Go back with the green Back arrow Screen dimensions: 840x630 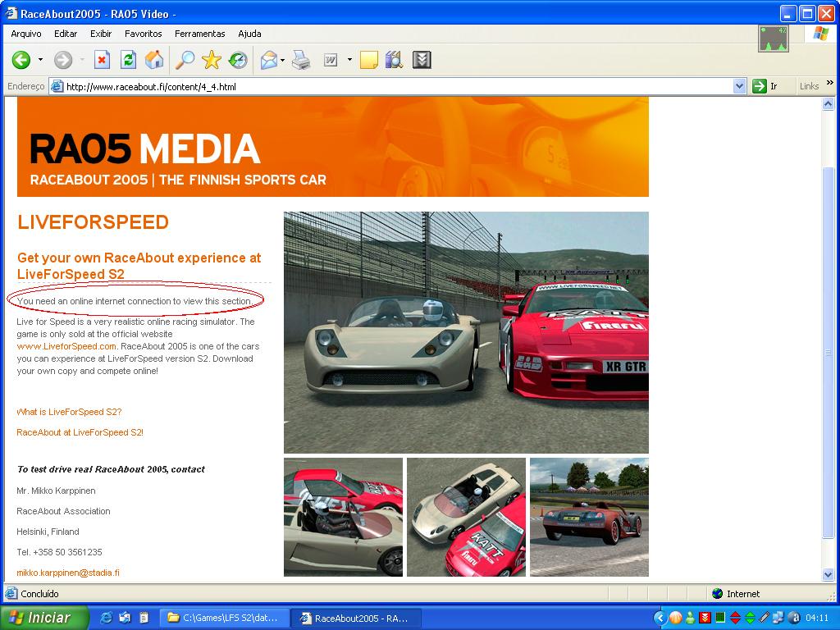click(x=21, y=60)
